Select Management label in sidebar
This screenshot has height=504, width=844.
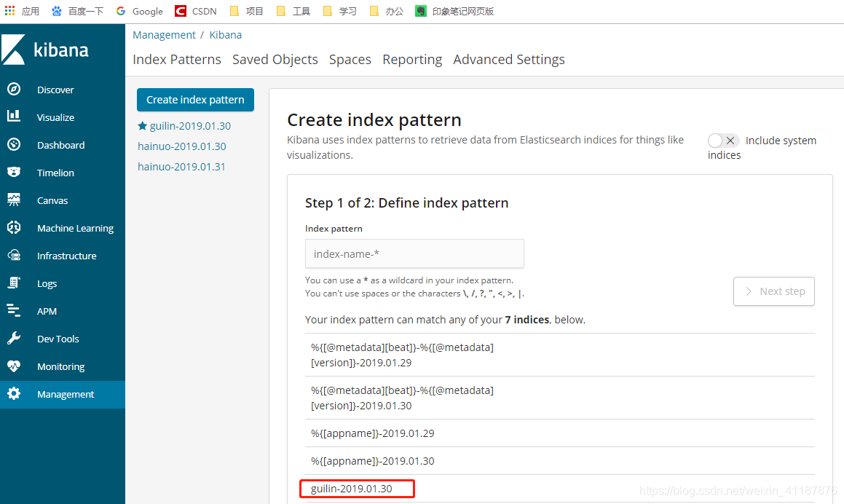[x=66, y=395]
